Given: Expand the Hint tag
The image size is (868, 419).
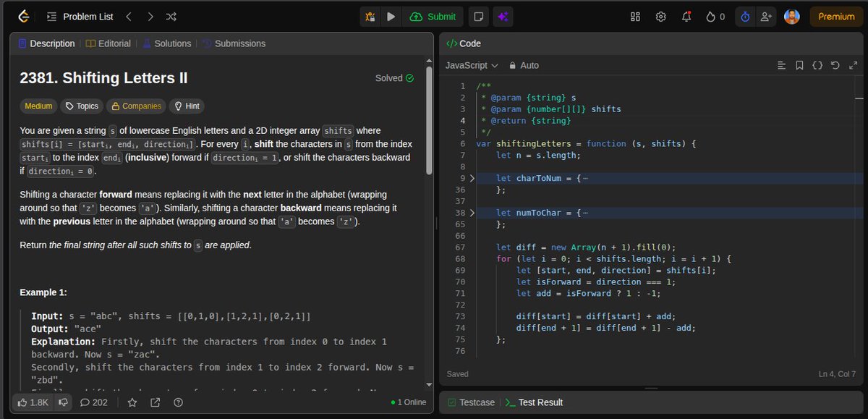Looking at the screenshot, I should [187, 106].
